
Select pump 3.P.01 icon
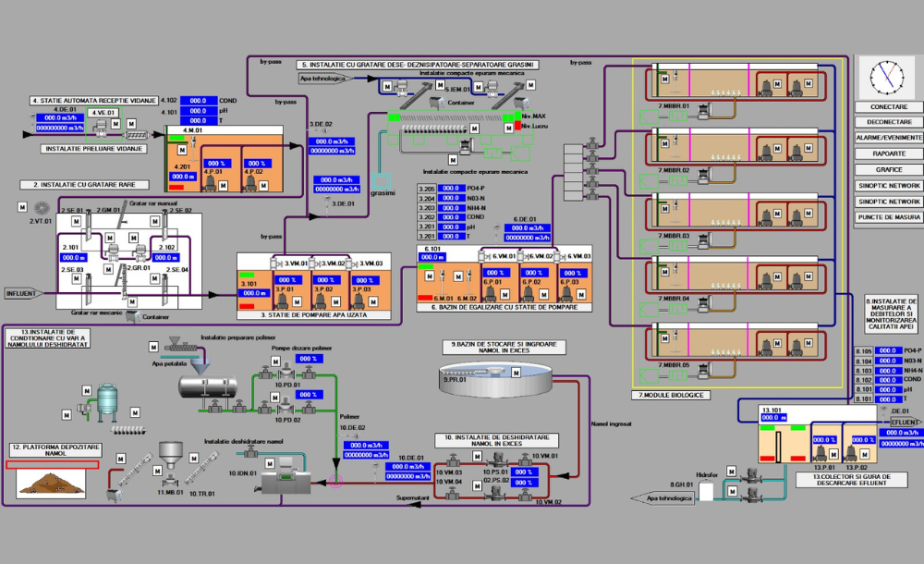coord(282,300)
